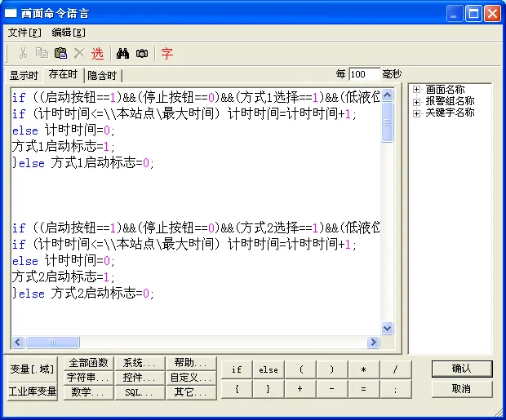This screenshot has height=420, width=506.
Task: Click the 确认 confirm button
Action: pyautogui.click(x=462, y=369)
